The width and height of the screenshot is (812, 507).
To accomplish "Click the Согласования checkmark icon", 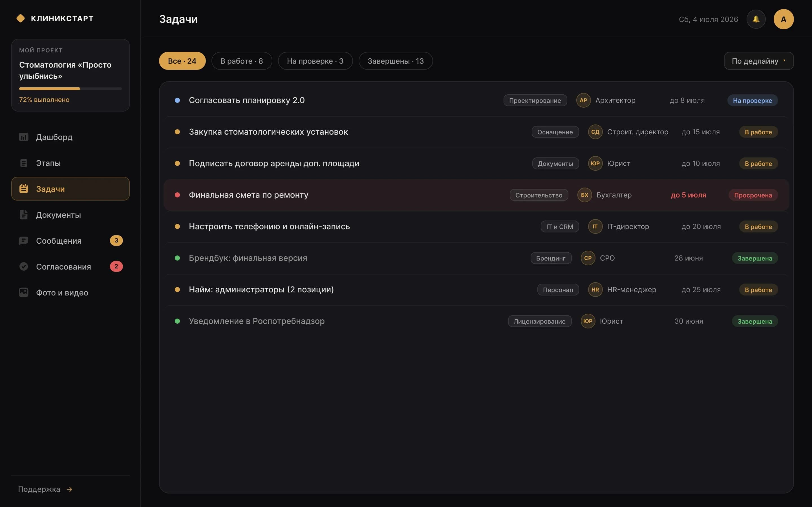I will coord(23,266).
